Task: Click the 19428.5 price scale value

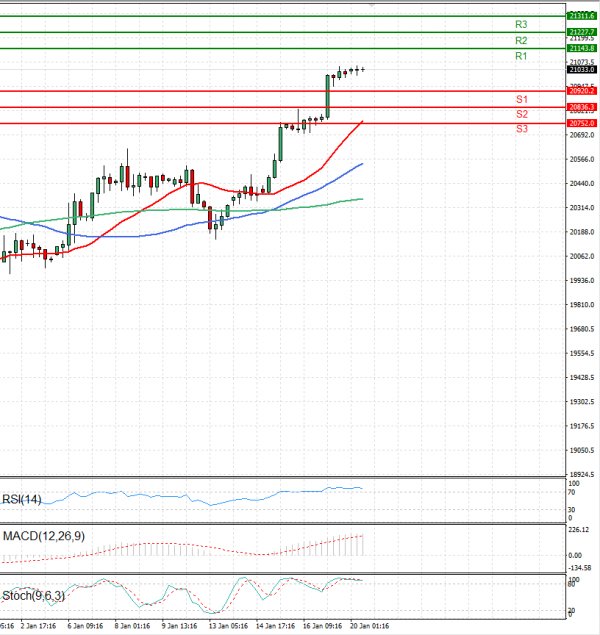Action: coord(582,378)
